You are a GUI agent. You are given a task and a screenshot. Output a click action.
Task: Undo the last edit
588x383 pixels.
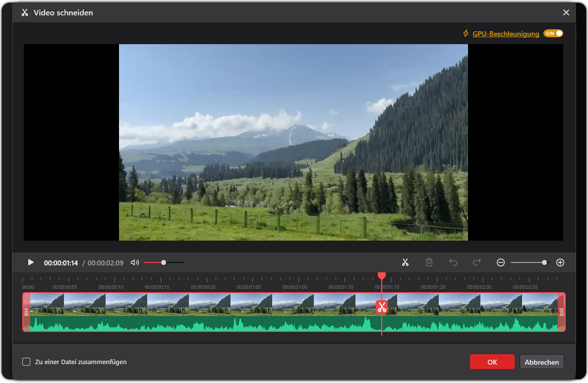(453, 262)
